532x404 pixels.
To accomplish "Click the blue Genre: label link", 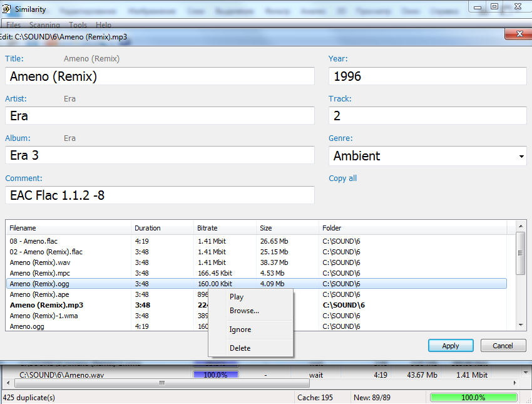I will click(340, 138).
